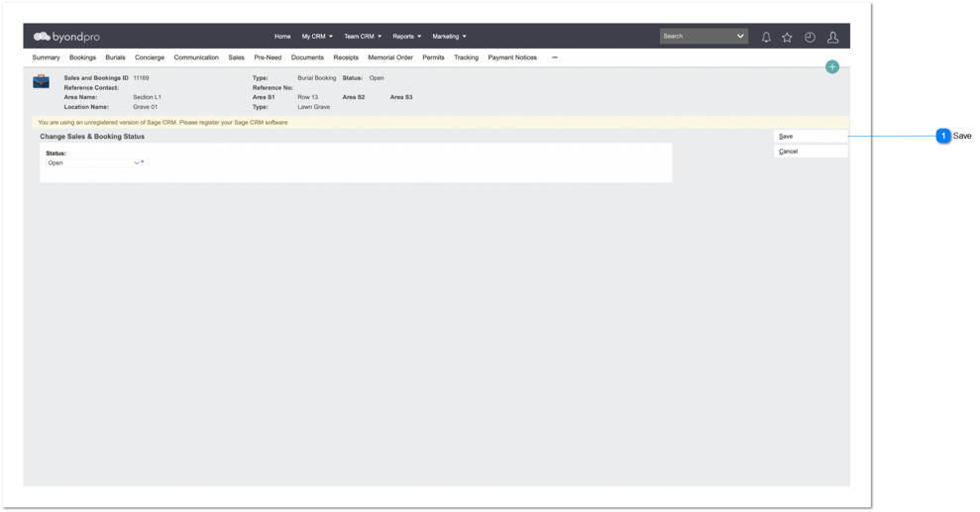Click the Change Sales & Booking Status heading
The width and height of the screenshot is (980, 512).
[92, 136]
